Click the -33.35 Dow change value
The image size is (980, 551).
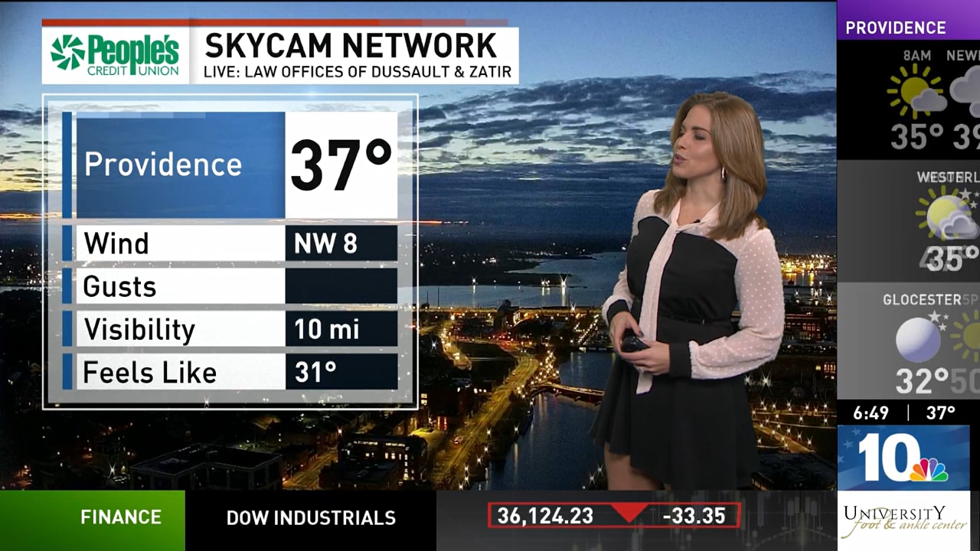[x=694, y=516]
